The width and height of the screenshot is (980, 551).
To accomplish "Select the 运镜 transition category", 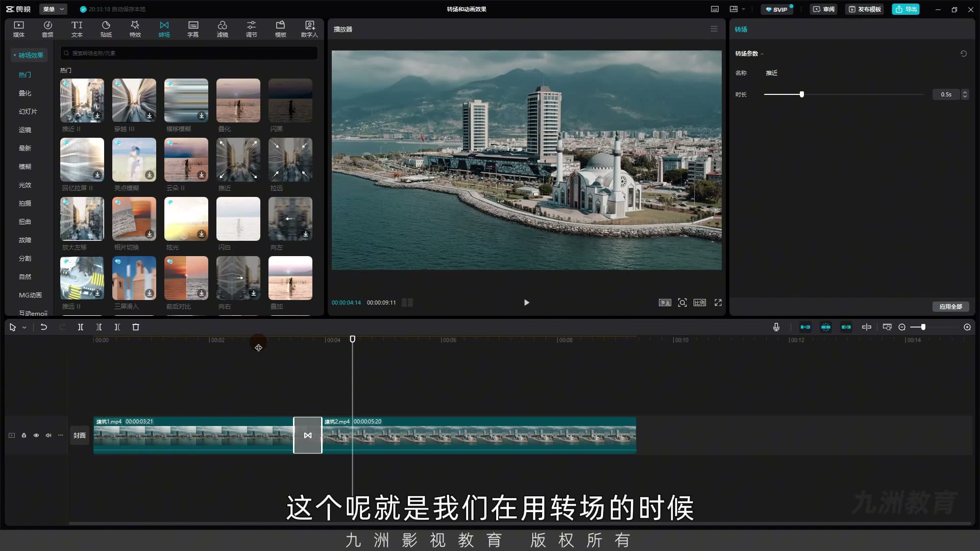I will point(25,130).
